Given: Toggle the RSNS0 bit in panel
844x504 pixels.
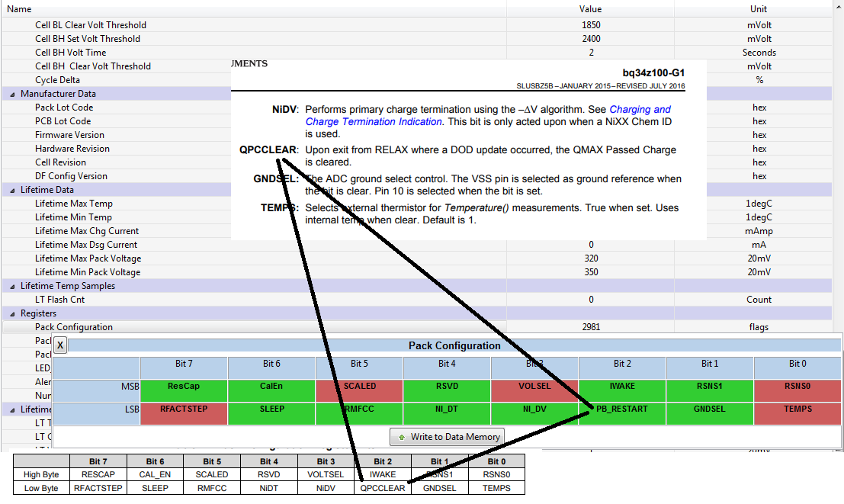Looking at the screenshot, I should point(797,390).
